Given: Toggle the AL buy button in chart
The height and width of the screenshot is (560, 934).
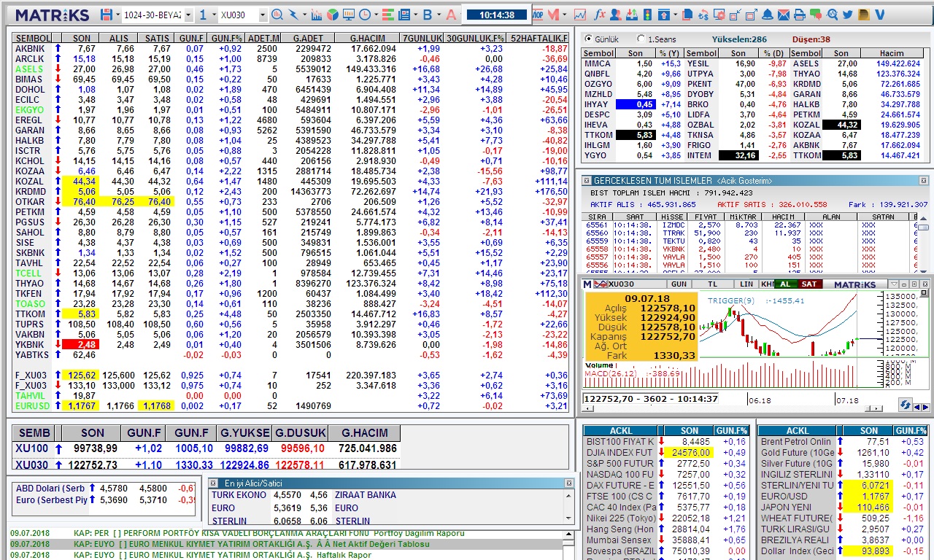Looking at the screenshot, I should pos(785,284).
